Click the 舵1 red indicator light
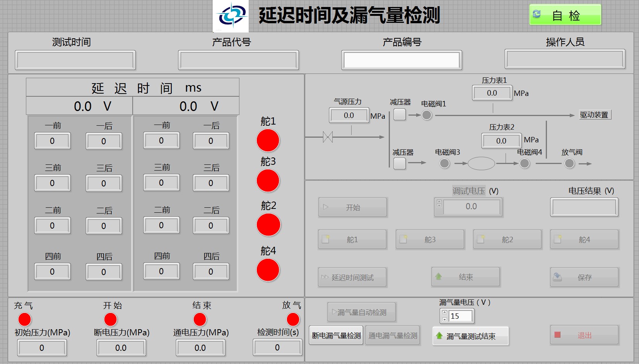This screenshot has height=364, width=639. coord(268,140)
